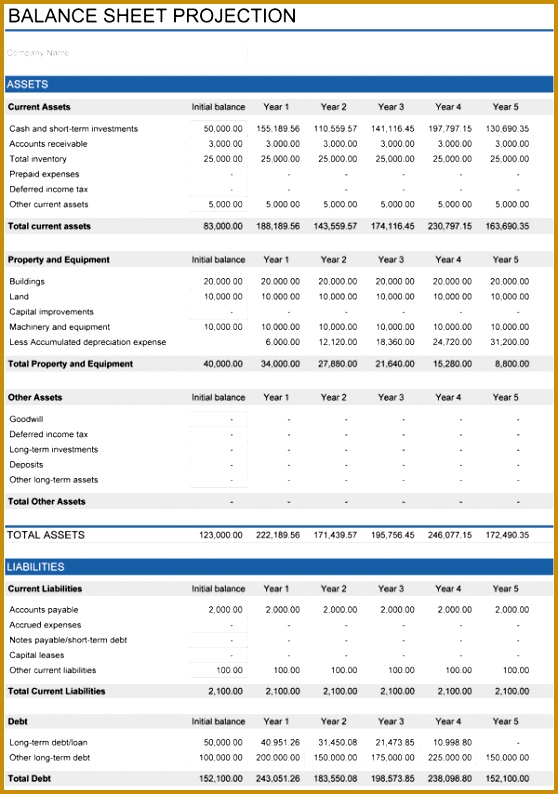Click Other long-term assets row label

54,480
